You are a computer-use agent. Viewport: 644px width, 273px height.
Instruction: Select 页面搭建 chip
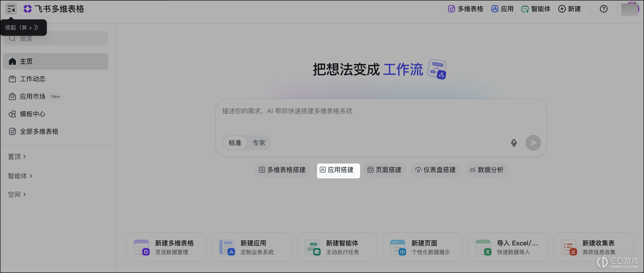384,170
